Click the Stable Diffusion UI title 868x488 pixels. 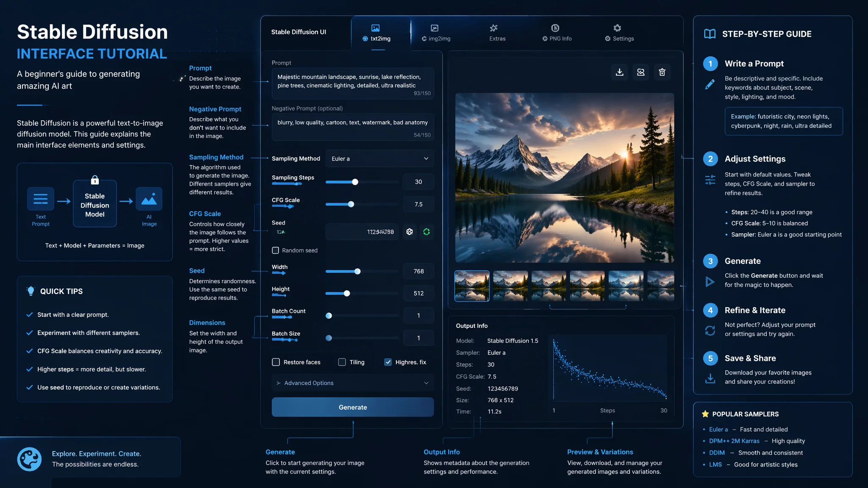click(299, 32)
